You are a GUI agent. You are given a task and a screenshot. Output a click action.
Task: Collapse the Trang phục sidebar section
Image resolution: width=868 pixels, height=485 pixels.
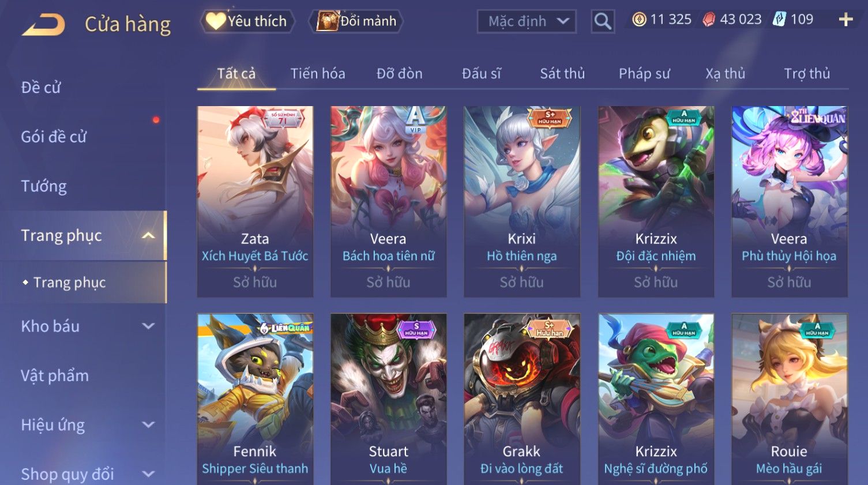click(x=148, y=235)
